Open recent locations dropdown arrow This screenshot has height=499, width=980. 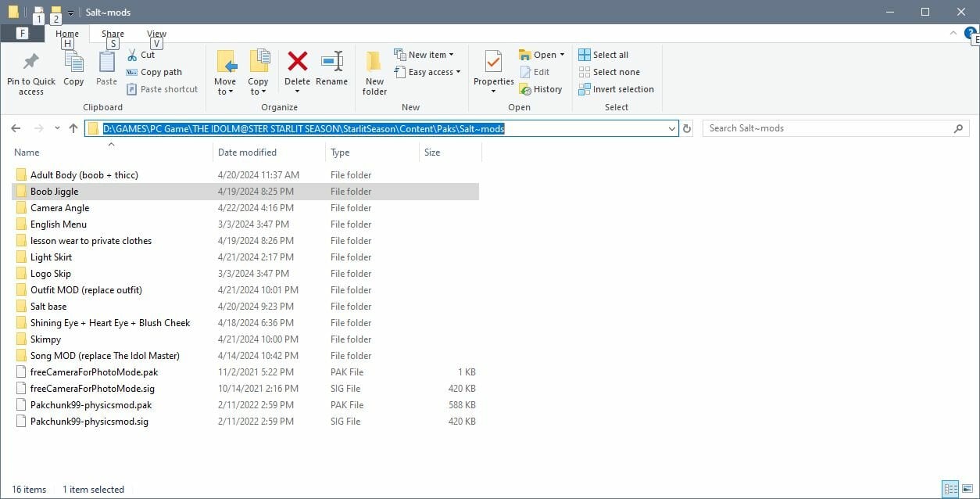pos(57,128)
